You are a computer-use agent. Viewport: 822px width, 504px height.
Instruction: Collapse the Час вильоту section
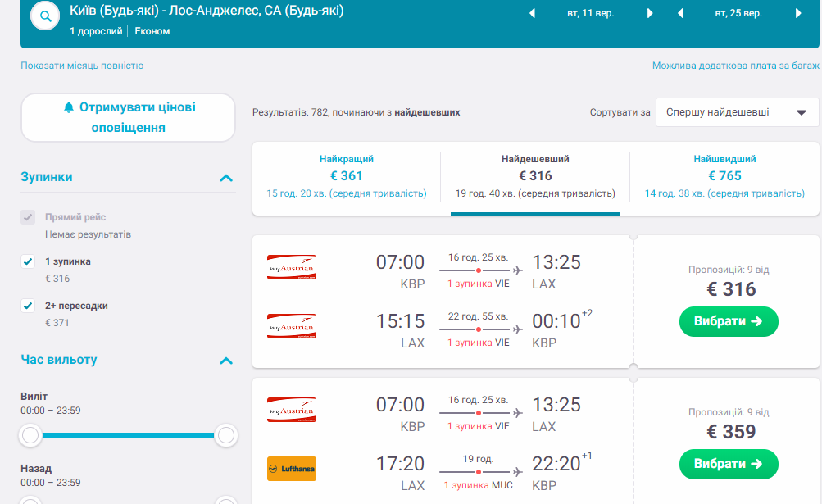226,361
